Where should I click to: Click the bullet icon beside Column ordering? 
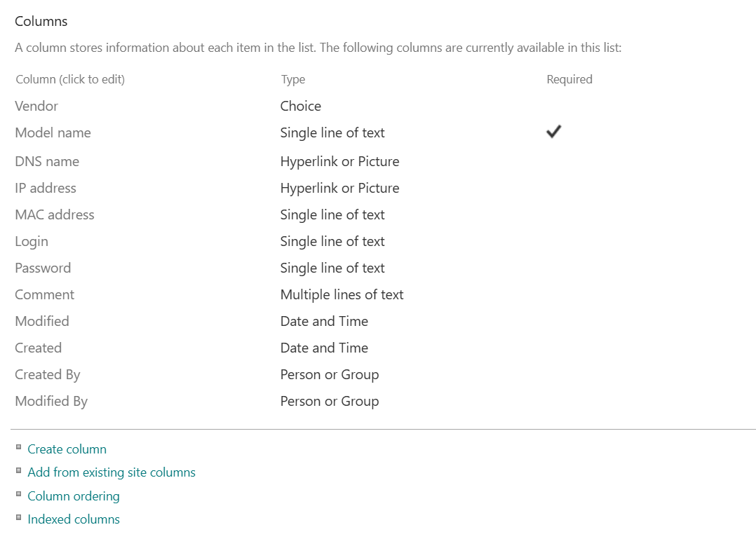coord(19,494)
